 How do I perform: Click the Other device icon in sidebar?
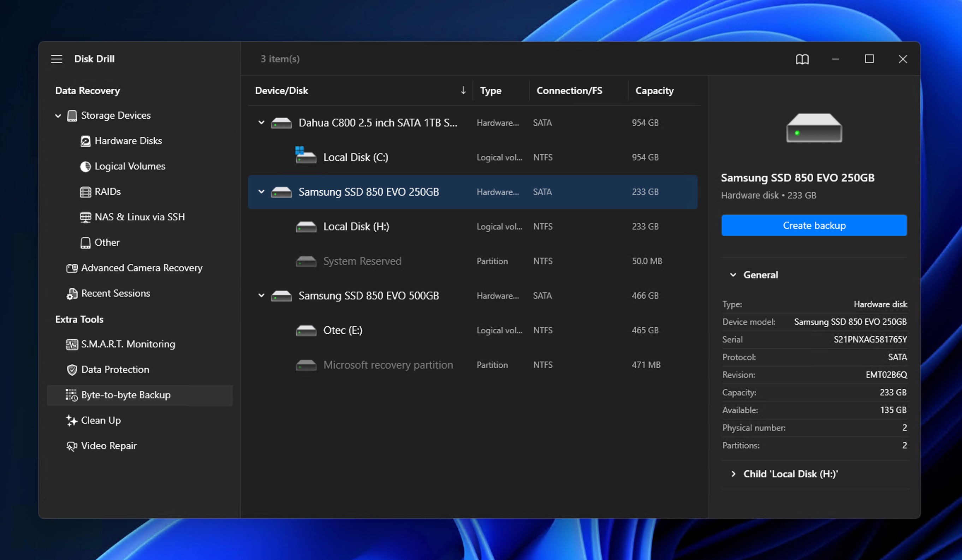85,243
